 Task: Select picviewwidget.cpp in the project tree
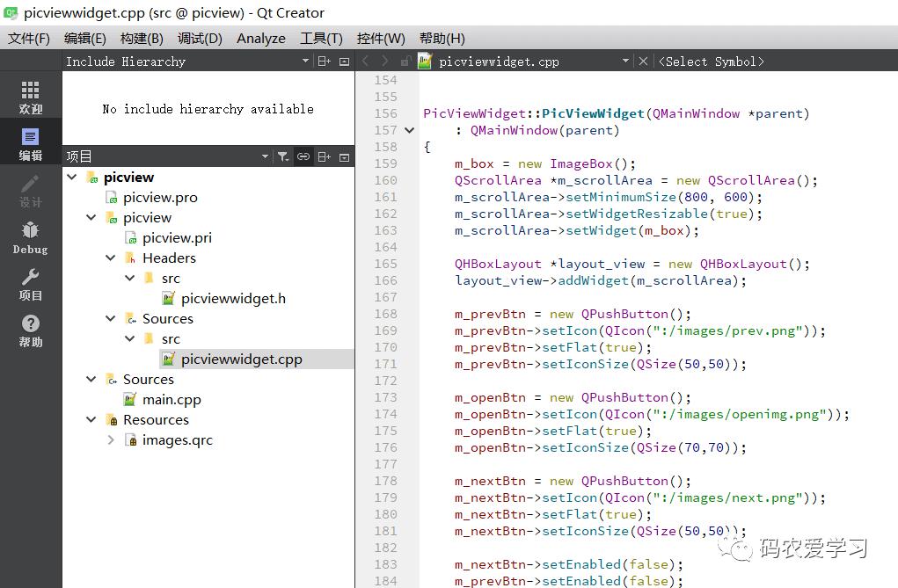point(241,359)
